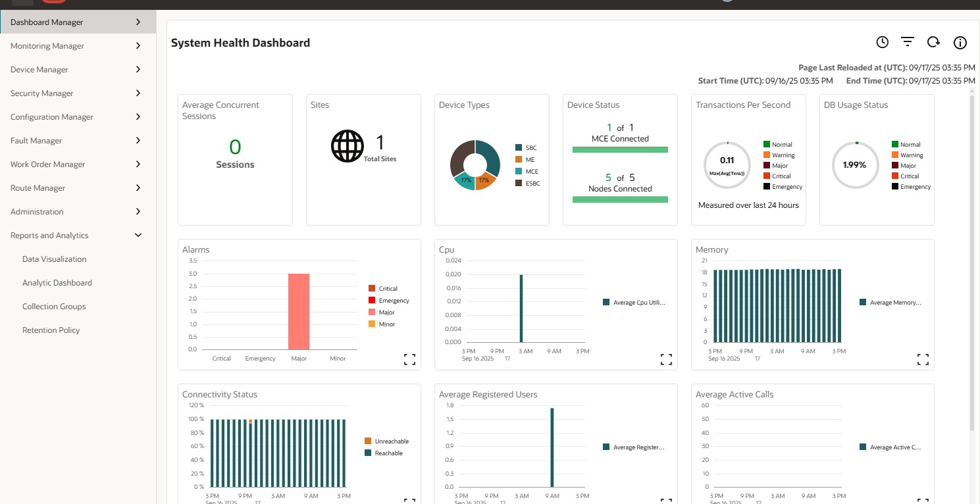Open the Analytic Dashboard page
The height and width of the screenshot is (504, 980).
tap(57, 282)
